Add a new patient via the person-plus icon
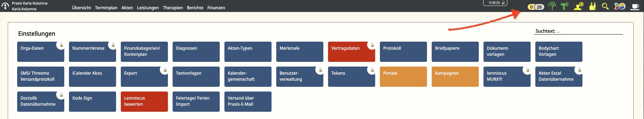The image size is (644, 119). coord(579,6)
